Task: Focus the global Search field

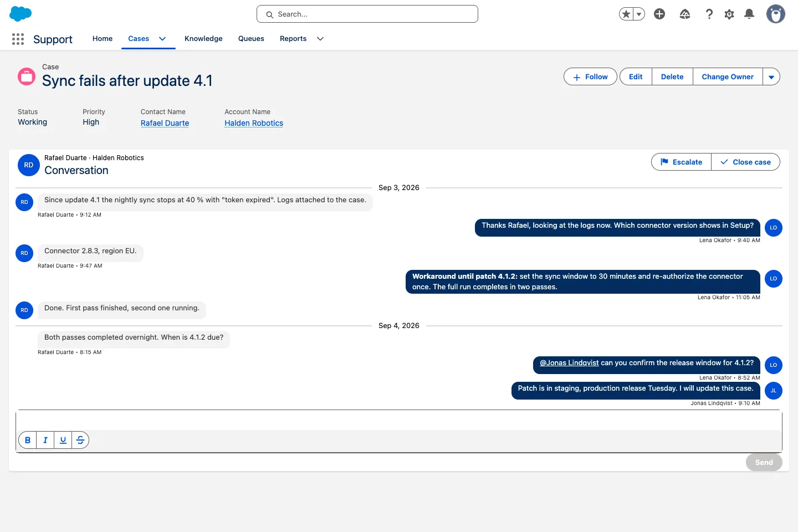Action: pyautogui.click(x=367, y=14)
